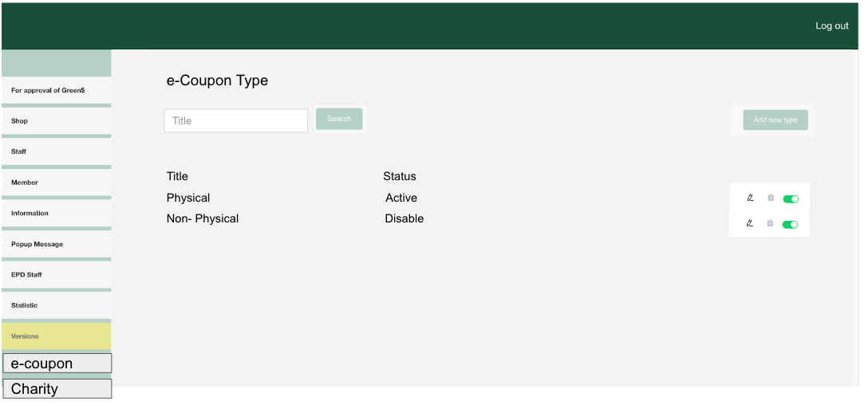This screenshot has height=405, width=868.
Task: Click the Add new type button
Action: (x=775, y=120)
